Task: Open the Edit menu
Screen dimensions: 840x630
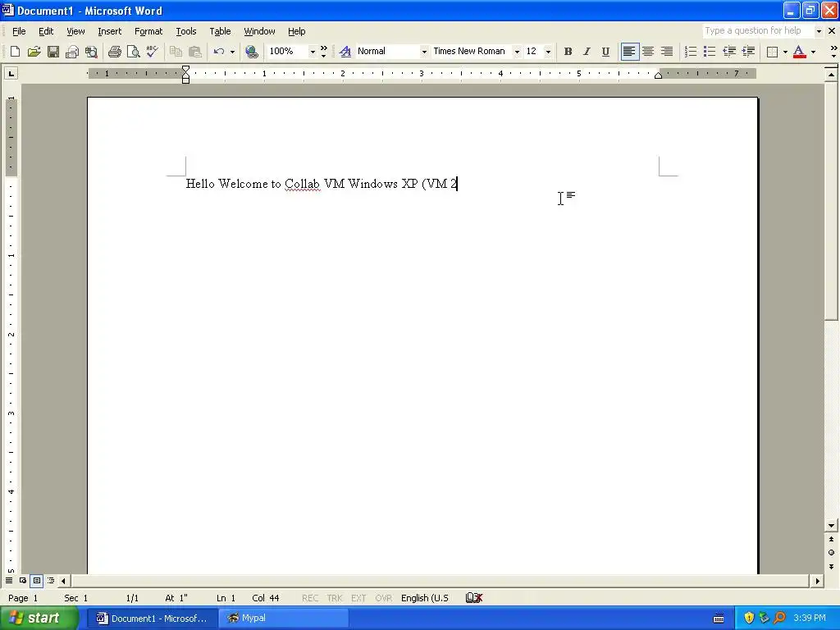Action: point(46,31)
